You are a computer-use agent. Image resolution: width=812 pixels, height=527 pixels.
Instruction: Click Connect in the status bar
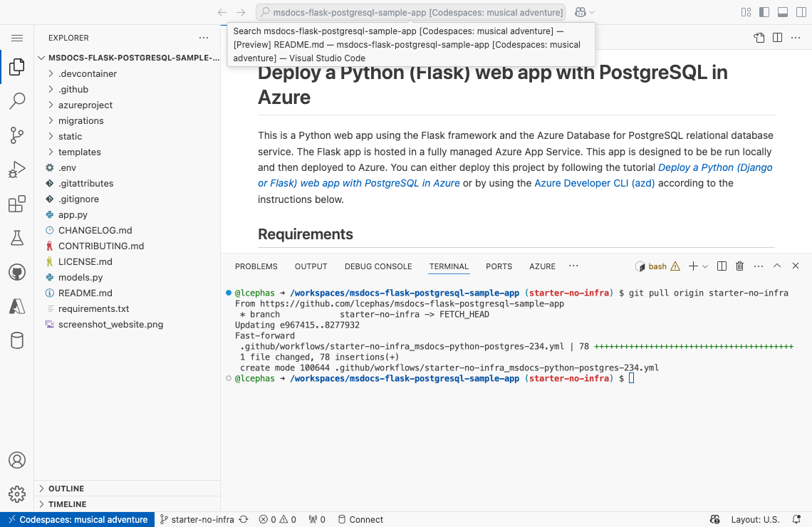[360, 519]
